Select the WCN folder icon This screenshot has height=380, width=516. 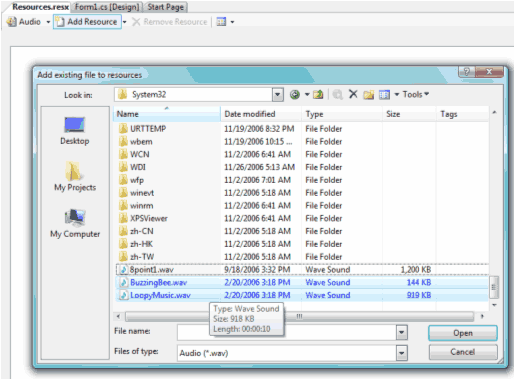(123, 154)
